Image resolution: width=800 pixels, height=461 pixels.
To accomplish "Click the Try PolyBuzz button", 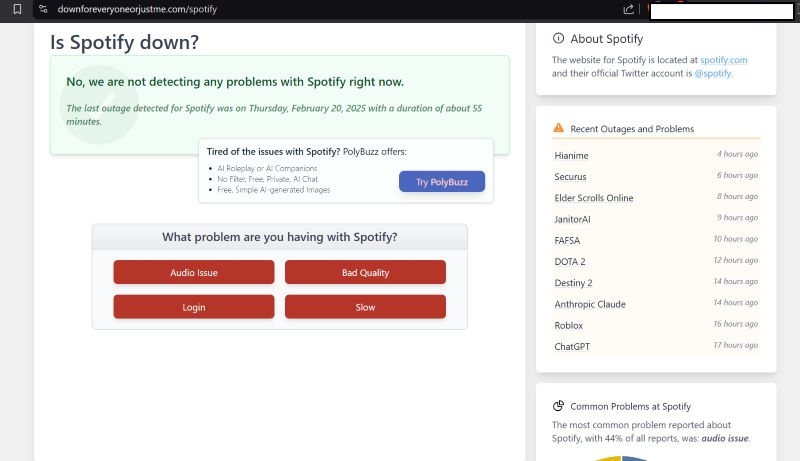I will tap(442, 182).
